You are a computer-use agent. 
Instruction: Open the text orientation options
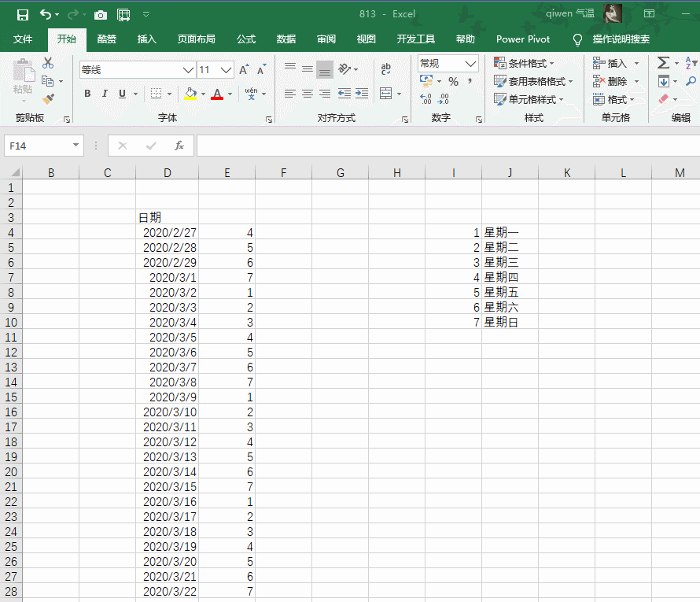[348, 69]
